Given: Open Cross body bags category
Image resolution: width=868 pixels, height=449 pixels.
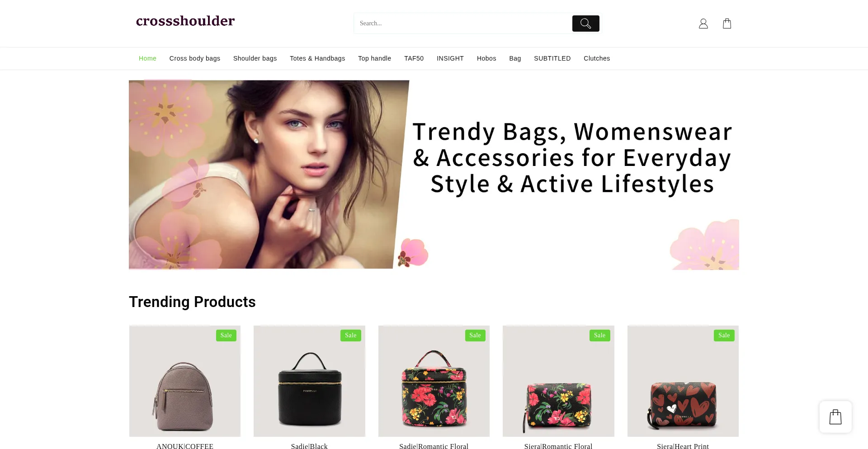Looking at the screenshot, I should click(195, 58).
